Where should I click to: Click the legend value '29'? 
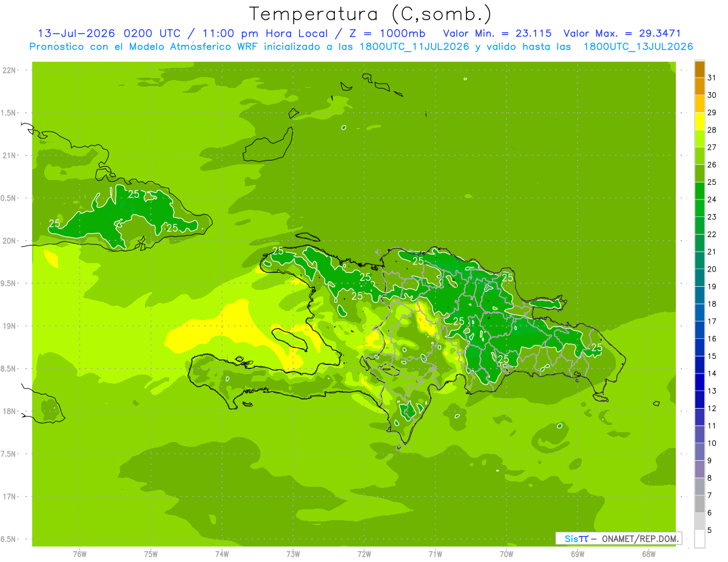click(712, 112)
